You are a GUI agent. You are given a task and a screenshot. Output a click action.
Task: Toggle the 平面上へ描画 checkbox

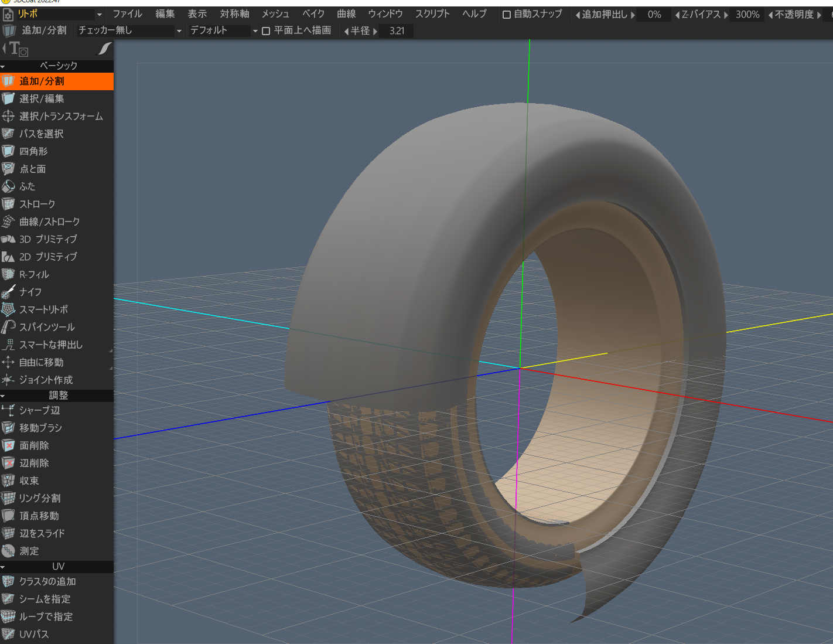[266, 30]
